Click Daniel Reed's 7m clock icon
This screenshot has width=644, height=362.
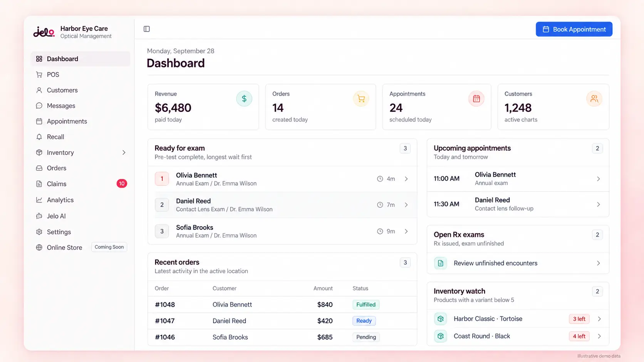380,205
